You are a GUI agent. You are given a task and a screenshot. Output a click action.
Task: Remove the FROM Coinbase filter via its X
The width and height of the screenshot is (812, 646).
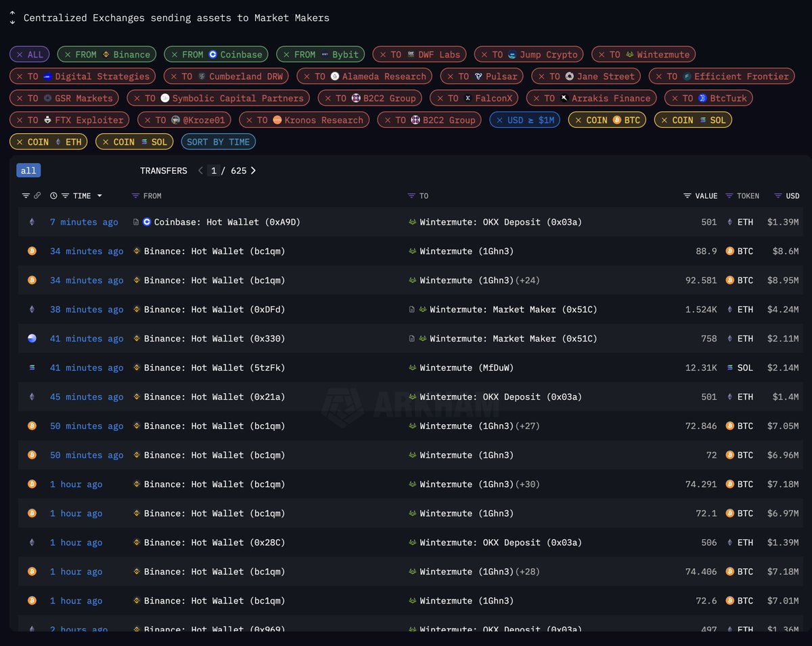174,55
